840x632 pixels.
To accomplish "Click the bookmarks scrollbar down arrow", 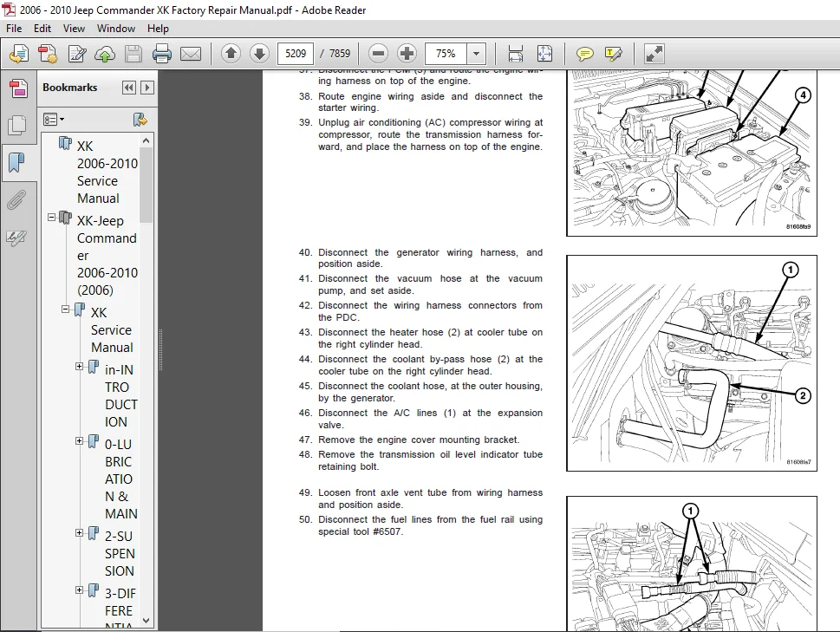I will click(147, 620).
